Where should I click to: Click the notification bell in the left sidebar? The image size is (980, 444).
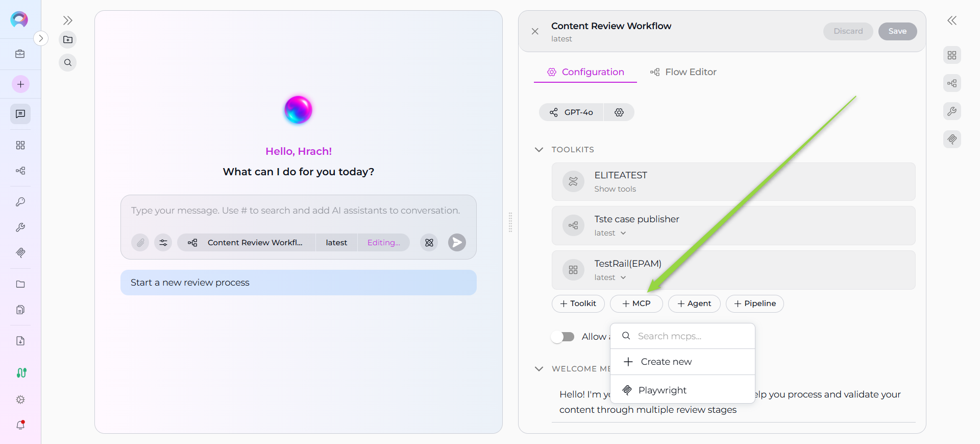click(20, 425)
